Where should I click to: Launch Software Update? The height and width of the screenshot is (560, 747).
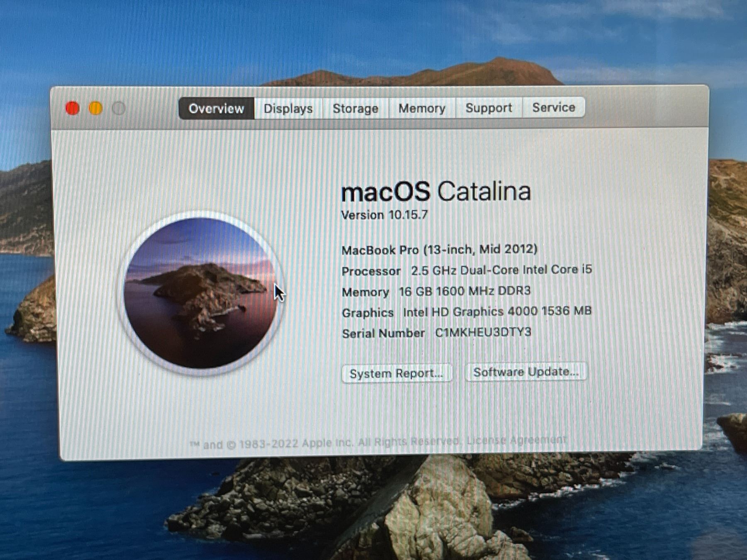(526, 372)
